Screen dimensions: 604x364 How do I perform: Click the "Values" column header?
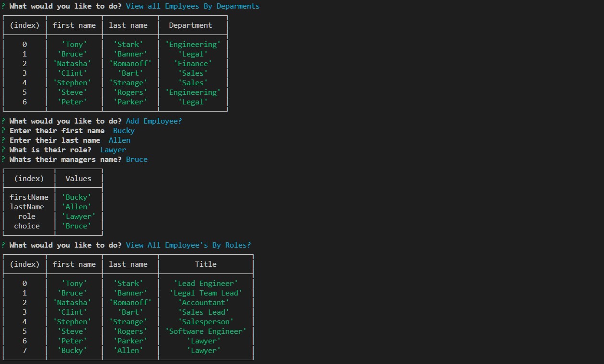[x=78, y=178]
